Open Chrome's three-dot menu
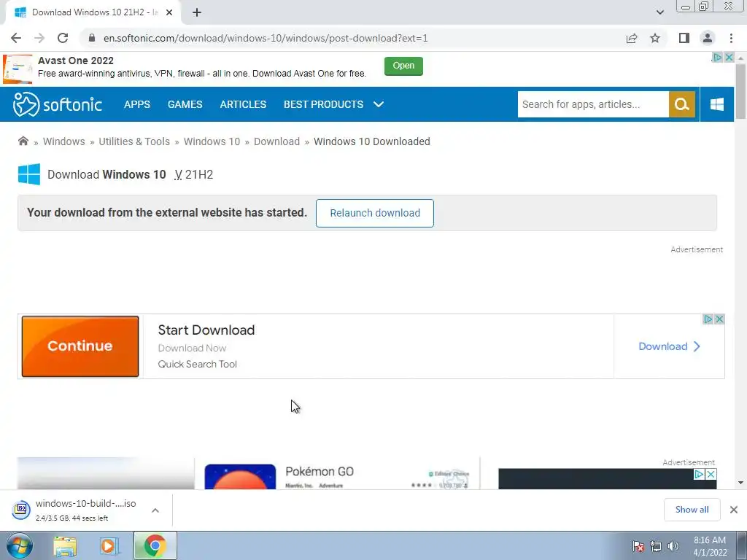The image size is (747, 560). [x=731, y=38]
